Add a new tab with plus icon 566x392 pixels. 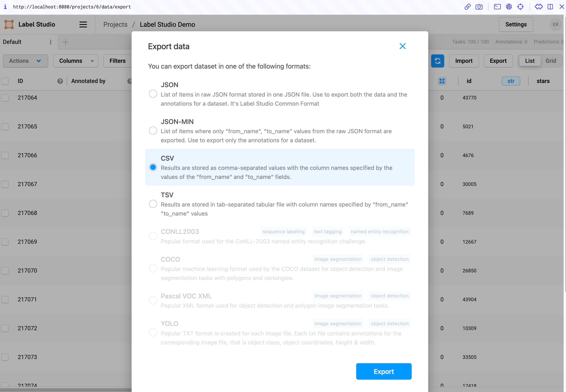(65, 42)
